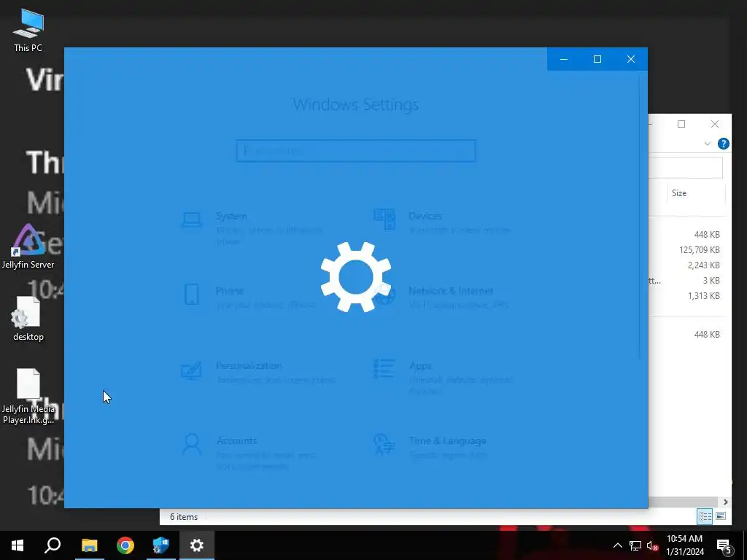Image resolution: width=747 pixels, height=560 pixels.
Task: Switch File Explorer to details view
Action: (705, 516)
